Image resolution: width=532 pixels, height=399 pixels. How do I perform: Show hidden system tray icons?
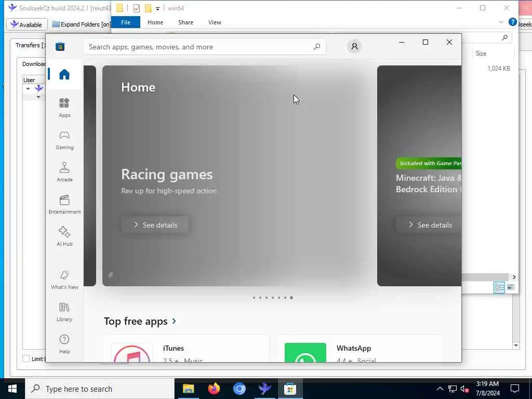[440, 389]
